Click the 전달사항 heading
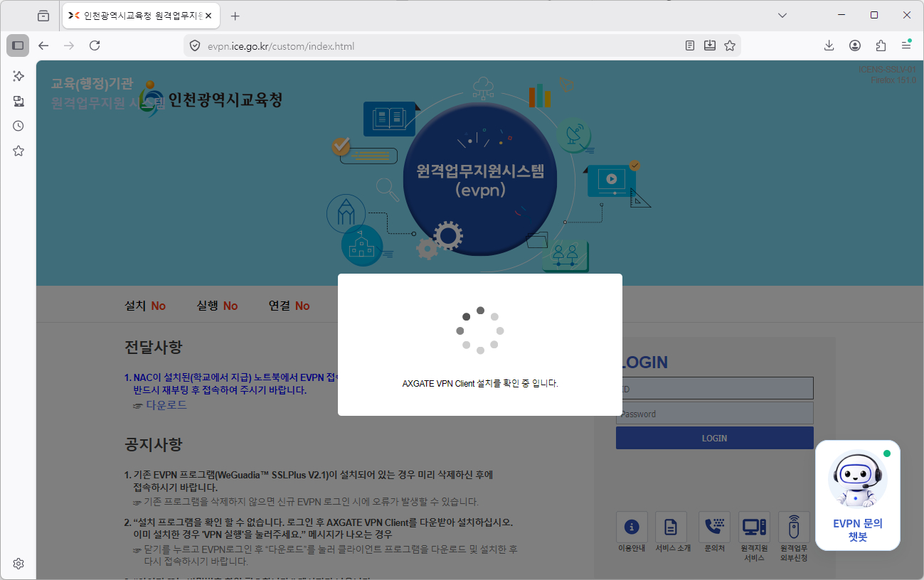 [x=154, y=348]
